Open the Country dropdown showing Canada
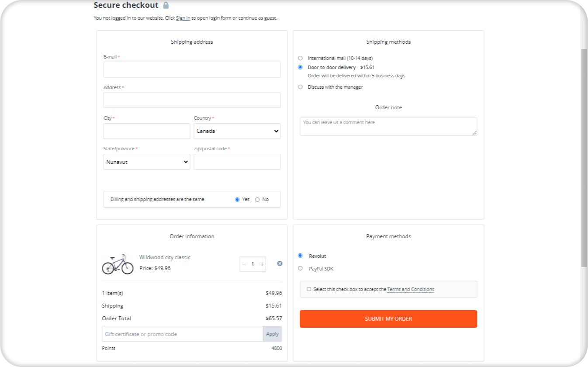 coord(237,131)
